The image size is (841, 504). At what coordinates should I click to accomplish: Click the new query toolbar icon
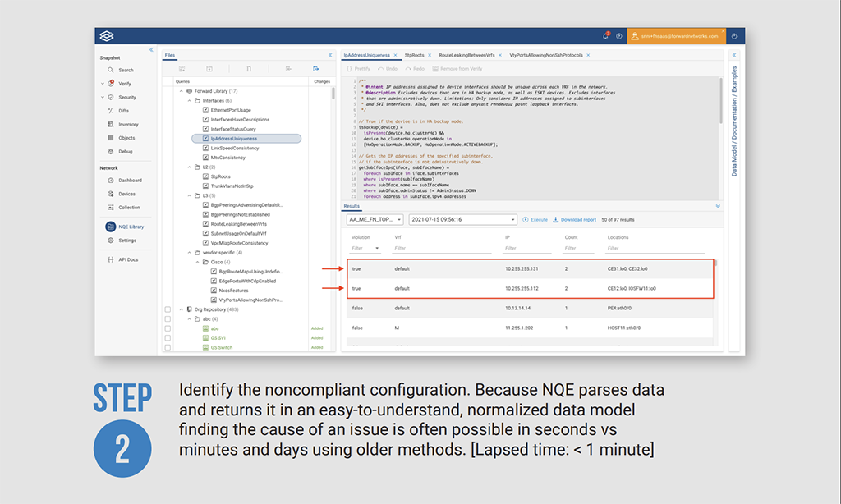point(182,69)
